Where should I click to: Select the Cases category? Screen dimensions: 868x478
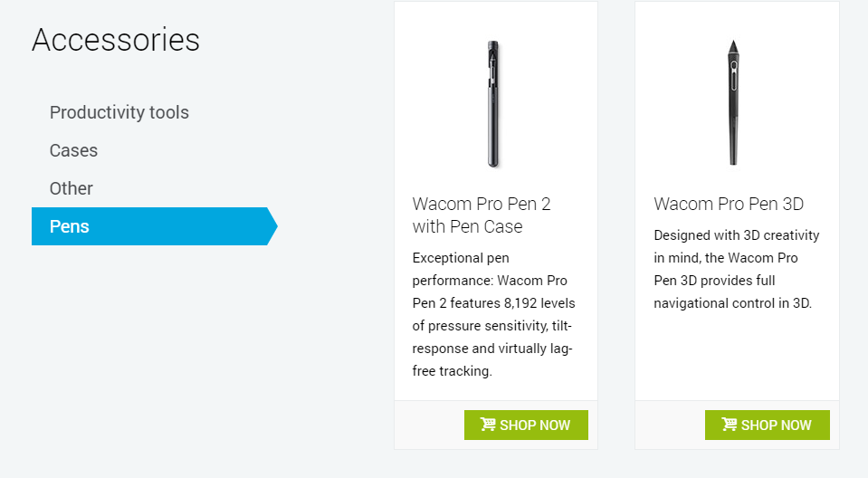[73, 150]
